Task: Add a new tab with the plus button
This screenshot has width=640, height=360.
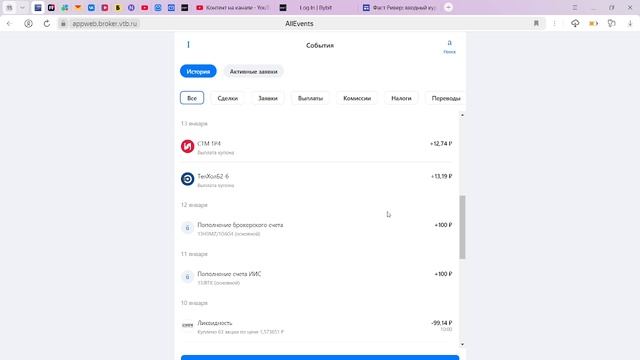Action: click(448, 7)
